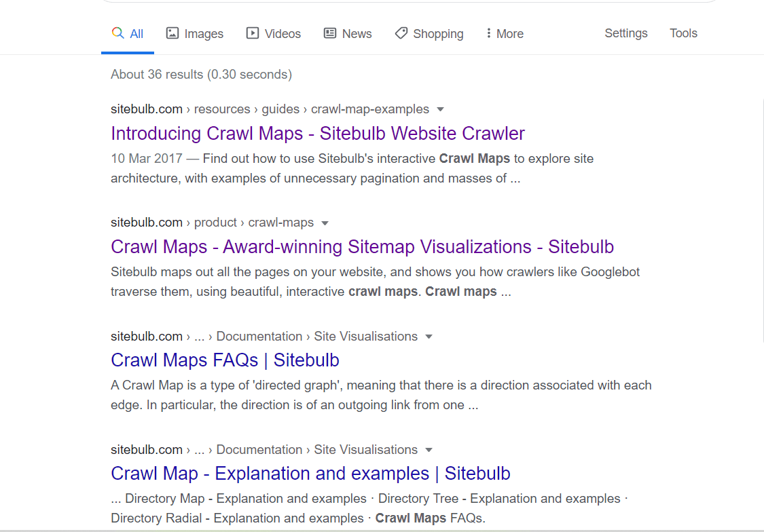Open Crawl Maps FAQs | Sitebulb link

(x=225, y=360)
